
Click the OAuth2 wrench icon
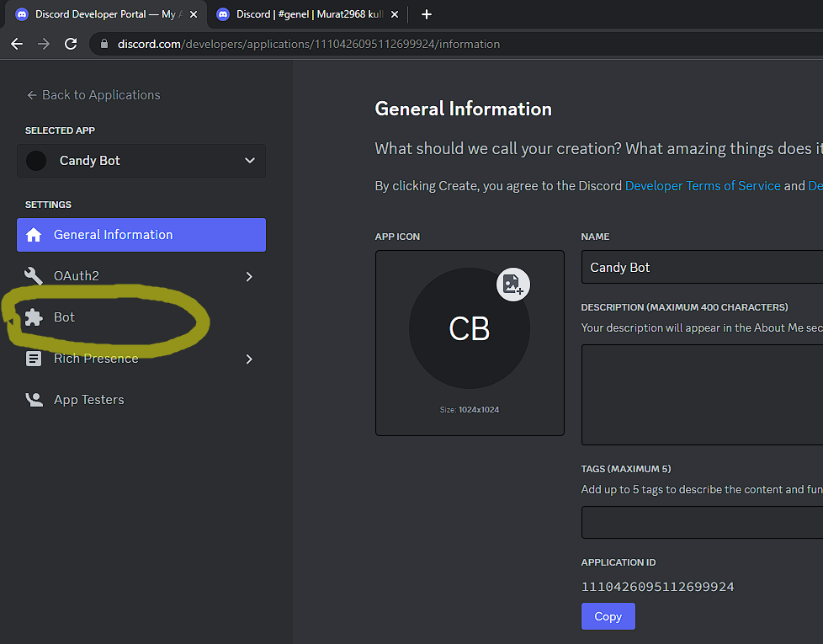pos(34,276)
